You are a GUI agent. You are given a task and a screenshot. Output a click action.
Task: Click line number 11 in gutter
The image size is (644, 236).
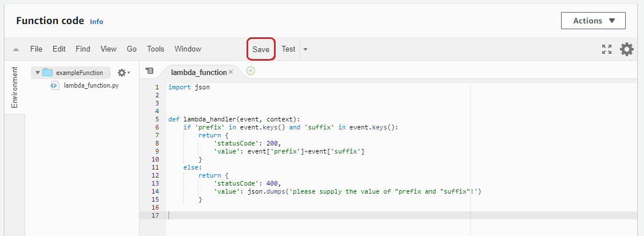pos(155,167)
